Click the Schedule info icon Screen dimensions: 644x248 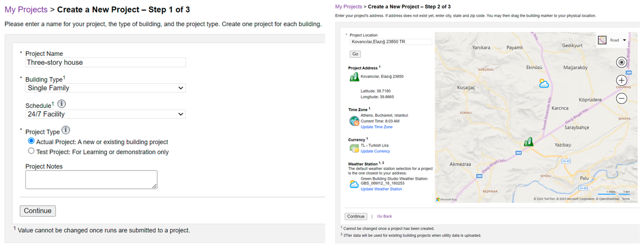(x=61, y=104)
